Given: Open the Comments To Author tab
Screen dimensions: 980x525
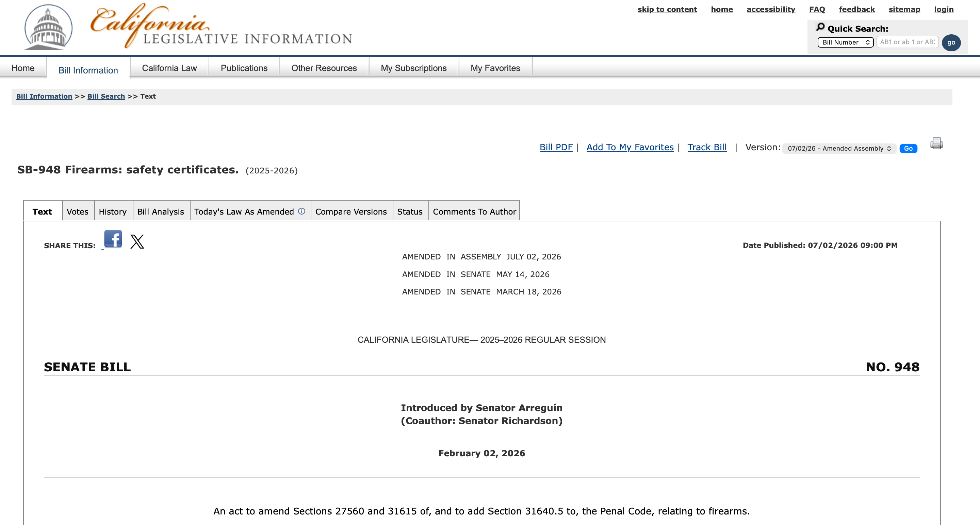Looking at the screenshot, I should [x=474, y=211].
